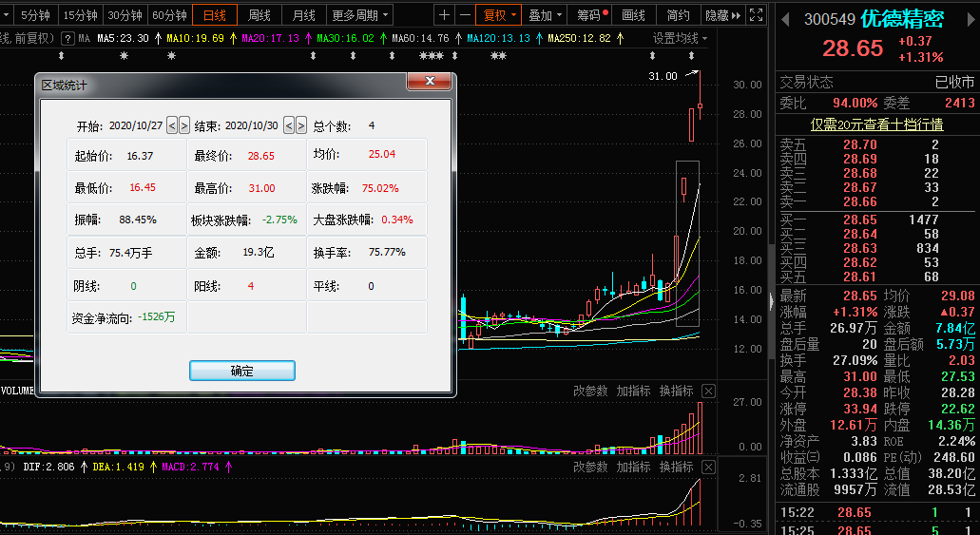980x535 pixels.
Task: Zoom in the chart with the plus icon
Action: pos(445,15)
